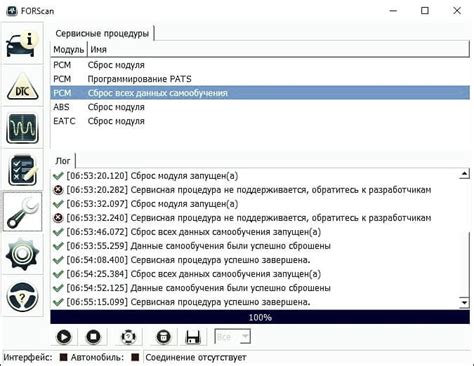Screen dimensions: 474x366
Task: Click the 'Автомобиль:' status indicator square
Action: click(x=135, y=357)
